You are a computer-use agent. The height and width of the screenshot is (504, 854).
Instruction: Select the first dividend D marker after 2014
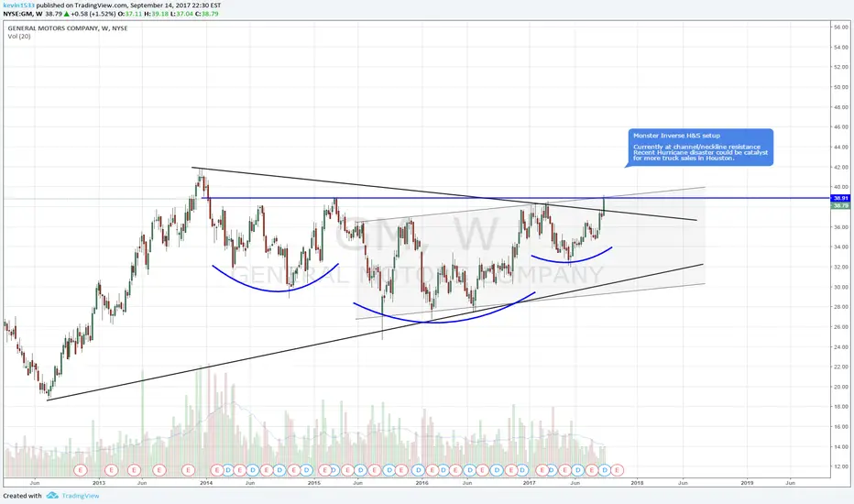click(x=227, y=470)
